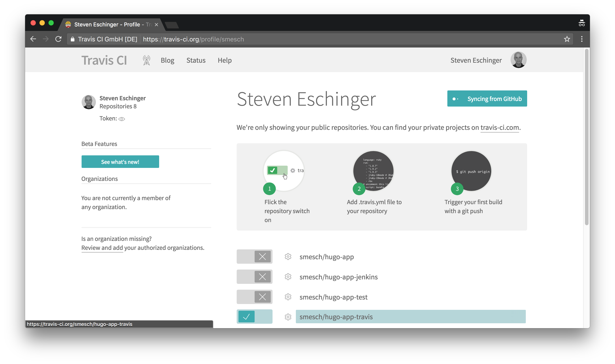Click the settings gear icon for smesch/hugo-app
The height and width of the screenshot is (364, 615).
coord(287,256)
